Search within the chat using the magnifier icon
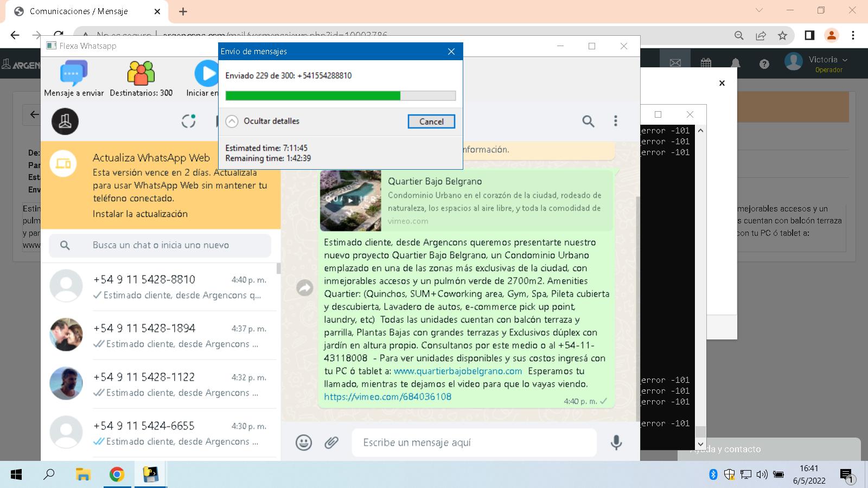The height and width of the screenshot is (488, 868). (588, 121)
